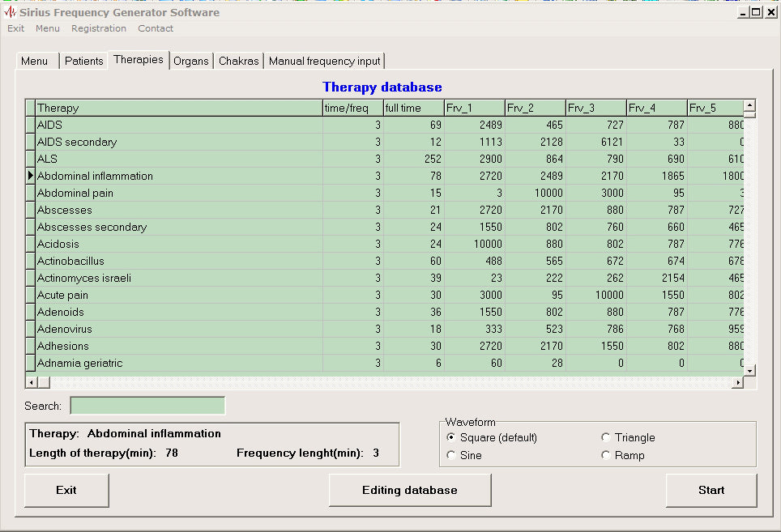Click Frv_2 value 523 for Adenovirus
781x532 pixels.
(x=536, y=329)
